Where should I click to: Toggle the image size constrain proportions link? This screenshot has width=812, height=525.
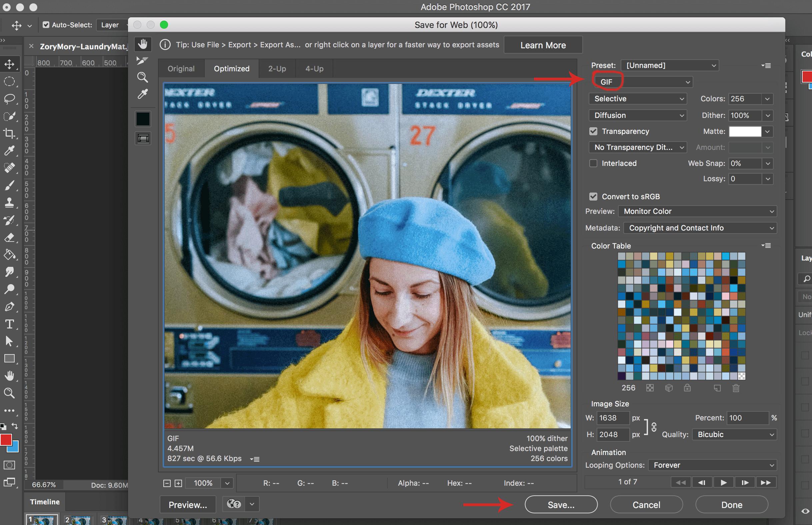[x=654, y=427]
